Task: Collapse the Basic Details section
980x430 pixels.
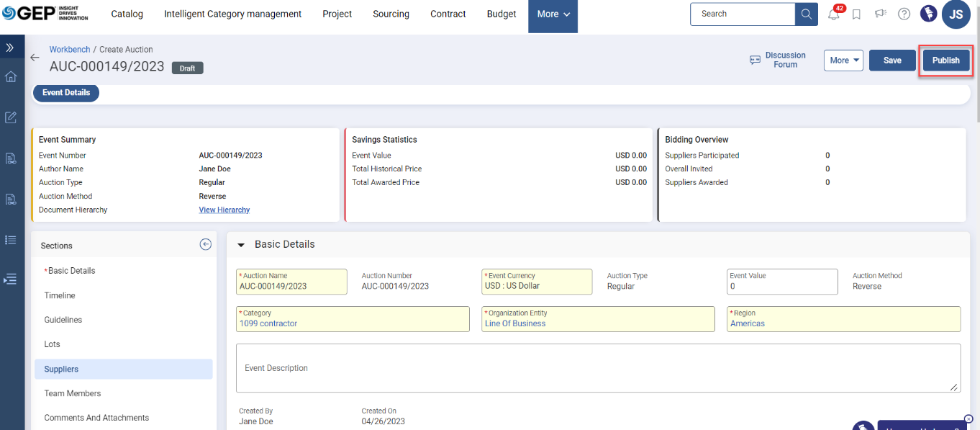Action: [242, 245]
